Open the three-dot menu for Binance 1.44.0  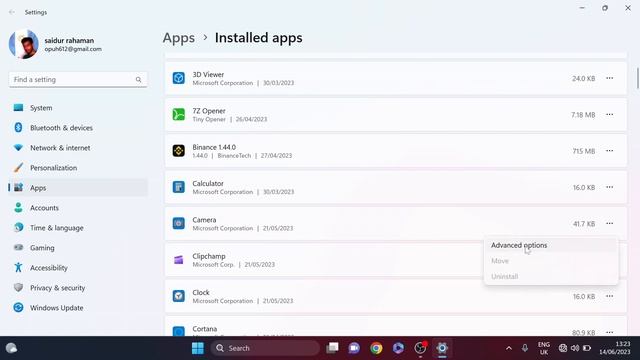(609, 151)
